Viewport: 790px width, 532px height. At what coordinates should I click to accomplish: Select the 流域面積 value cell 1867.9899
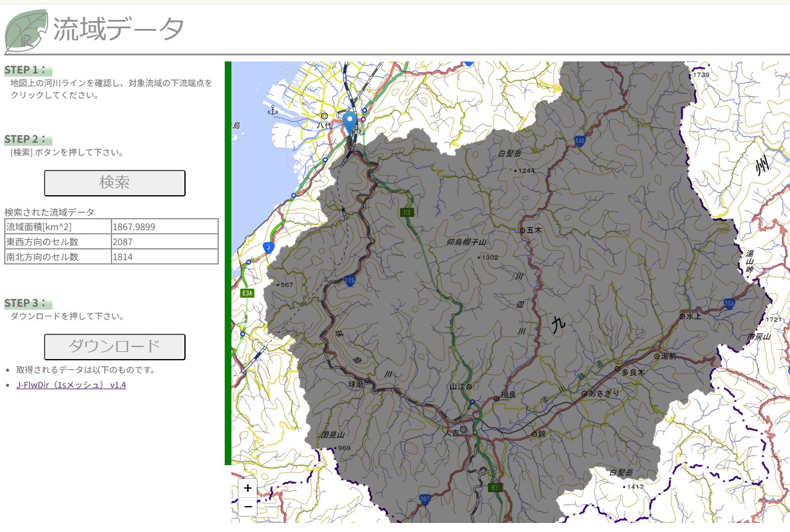point(165,227)
